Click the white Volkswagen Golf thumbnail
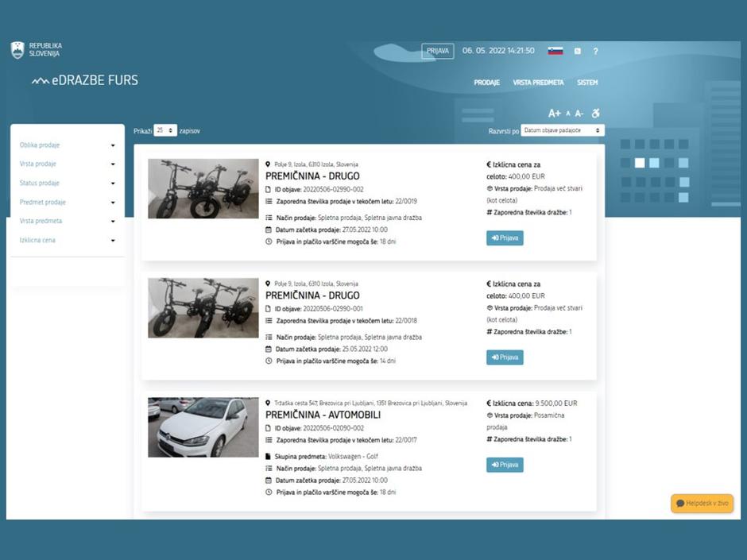Screen dimensions: 747x560 203,427
